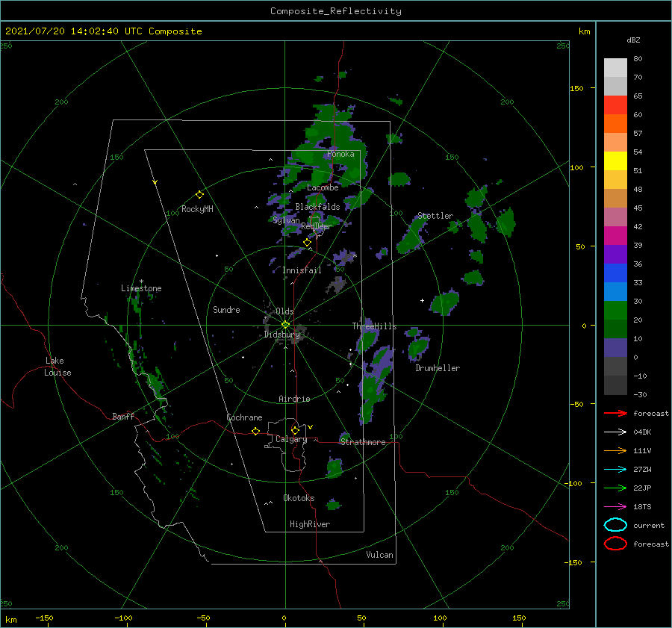Select the light gray 80 dBZ swatch
The width and height of the screenshot is (672, 628).
point(615,67)
